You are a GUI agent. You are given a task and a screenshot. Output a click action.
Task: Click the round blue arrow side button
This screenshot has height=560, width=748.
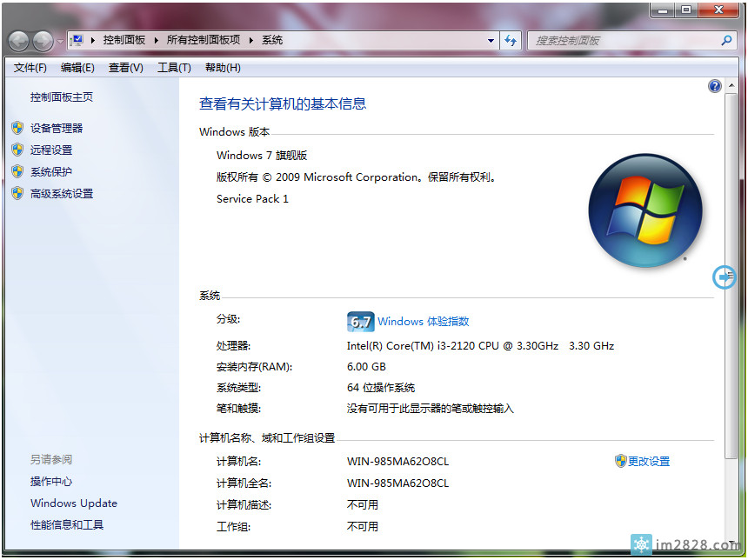(724, 277)
